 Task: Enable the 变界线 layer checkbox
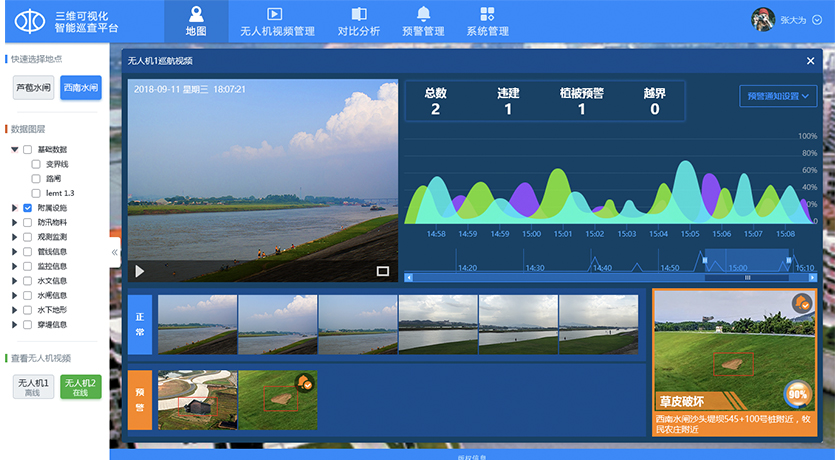[x=36, y=164]
